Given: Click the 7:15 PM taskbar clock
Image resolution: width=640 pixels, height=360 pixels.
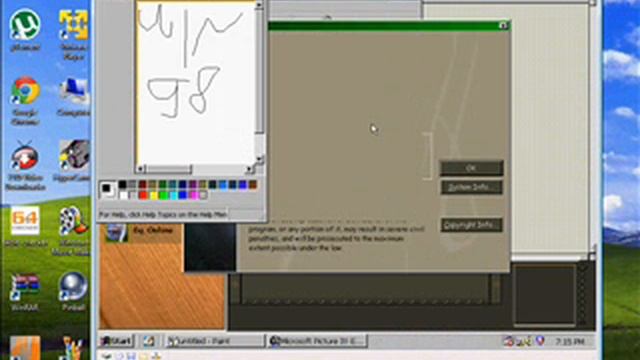Looking at the screenshot, I should 570,341.
